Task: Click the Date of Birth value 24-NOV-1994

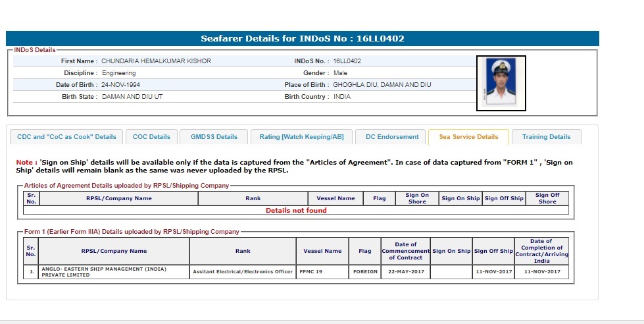Action: point(120,85)
